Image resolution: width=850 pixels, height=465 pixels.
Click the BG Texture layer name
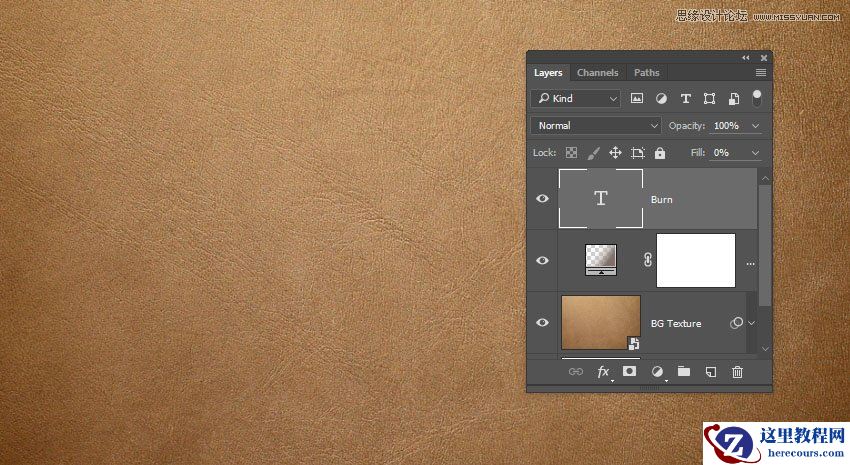[676, 324]
